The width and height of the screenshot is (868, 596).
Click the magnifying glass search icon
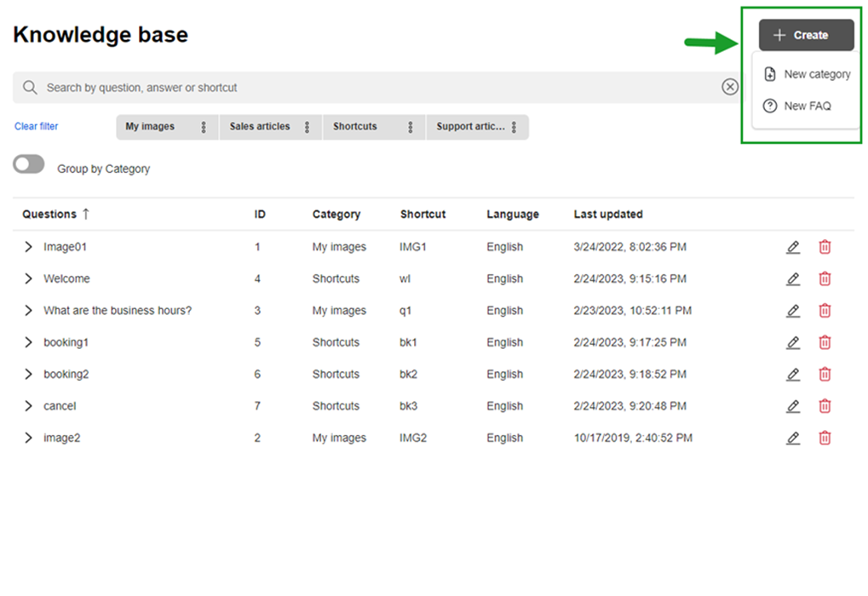click(x=30, y=88)
